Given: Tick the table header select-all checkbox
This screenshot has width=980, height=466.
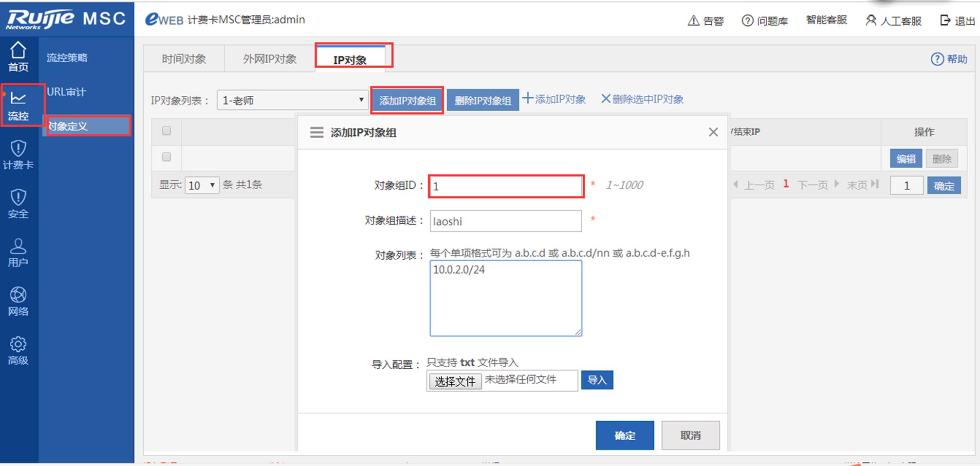Looking at the screenshot, I should [x=166, y=131].
